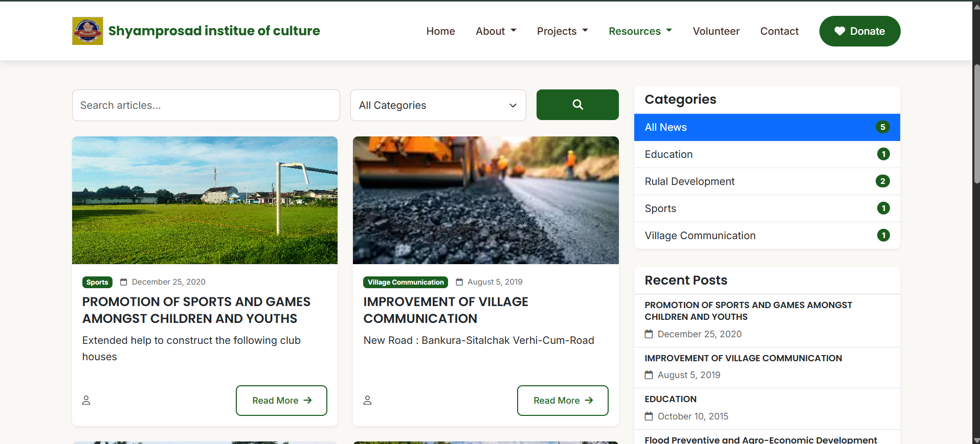Expand the Projects dropdown menu
The image size is (980, 444).
562,31
